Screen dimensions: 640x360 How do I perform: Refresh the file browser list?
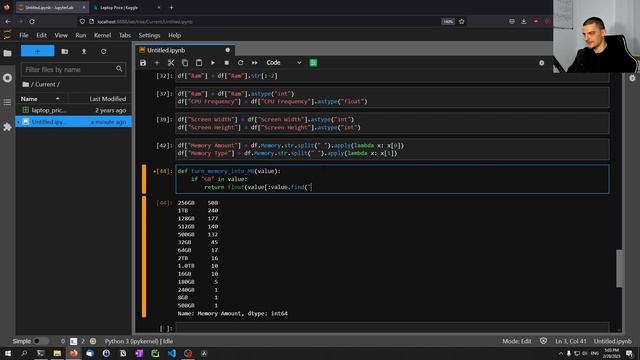(103, 51)
